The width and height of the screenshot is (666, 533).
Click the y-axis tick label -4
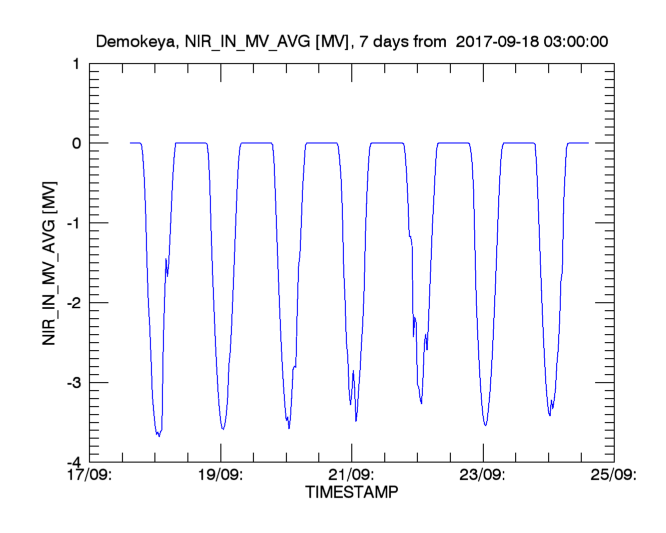[x=73, y=462]
